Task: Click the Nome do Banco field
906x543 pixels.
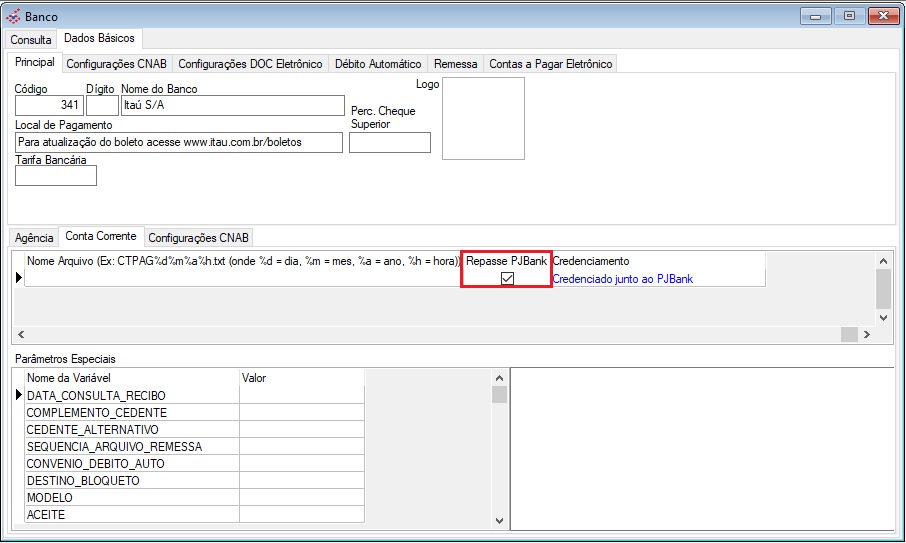Action: (x=232, y=105)
